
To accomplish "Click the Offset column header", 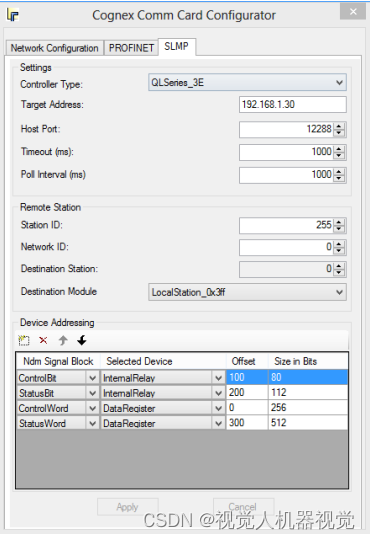I will pos(247,361).
